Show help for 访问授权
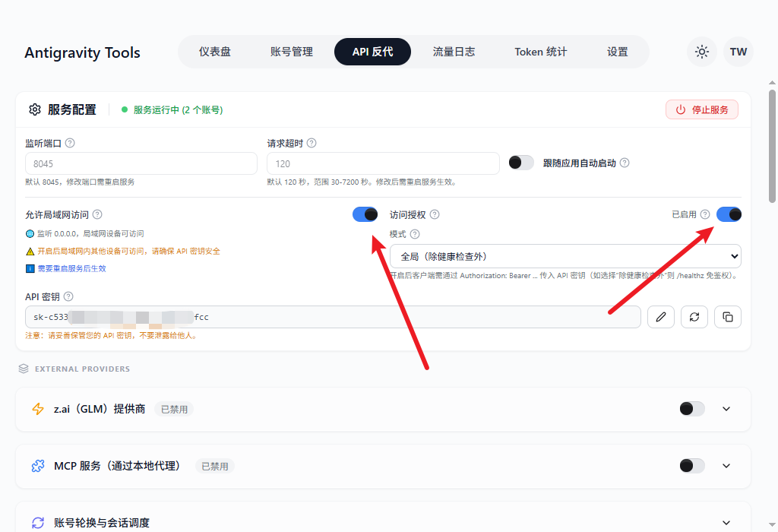The image size is (778, 532). pos(435,214)
